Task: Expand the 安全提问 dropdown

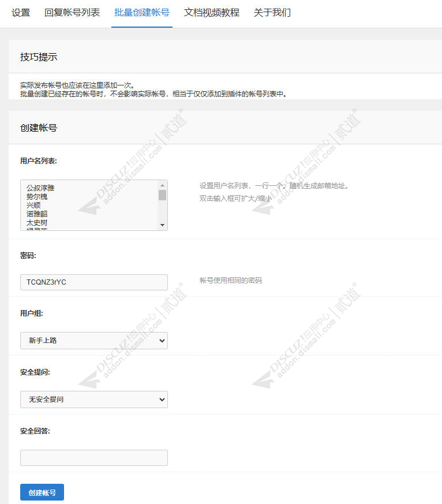Action: (x=94, y=399)
